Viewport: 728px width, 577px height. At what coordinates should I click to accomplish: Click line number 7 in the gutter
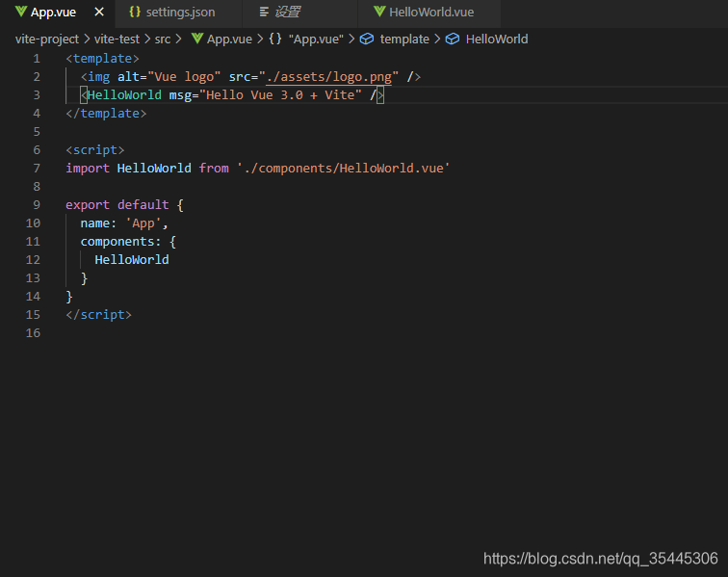(37, 169)
